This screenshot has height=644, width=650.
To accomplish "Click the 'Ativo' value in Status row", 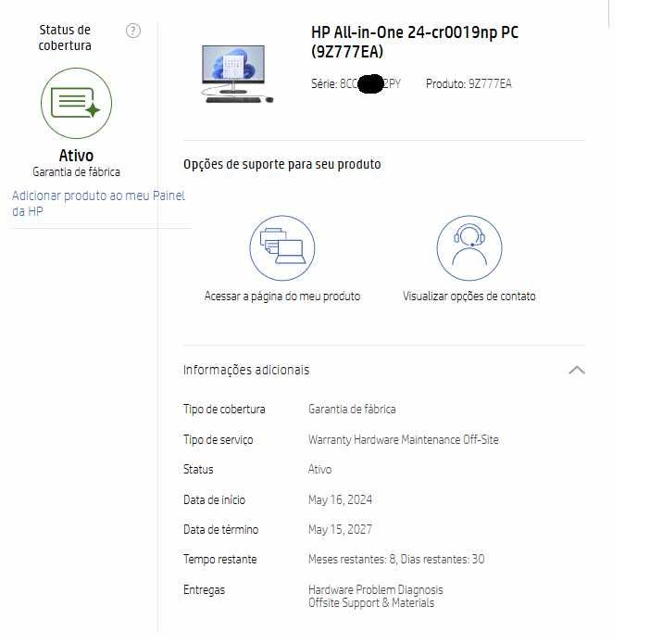I will click(319, 469).
